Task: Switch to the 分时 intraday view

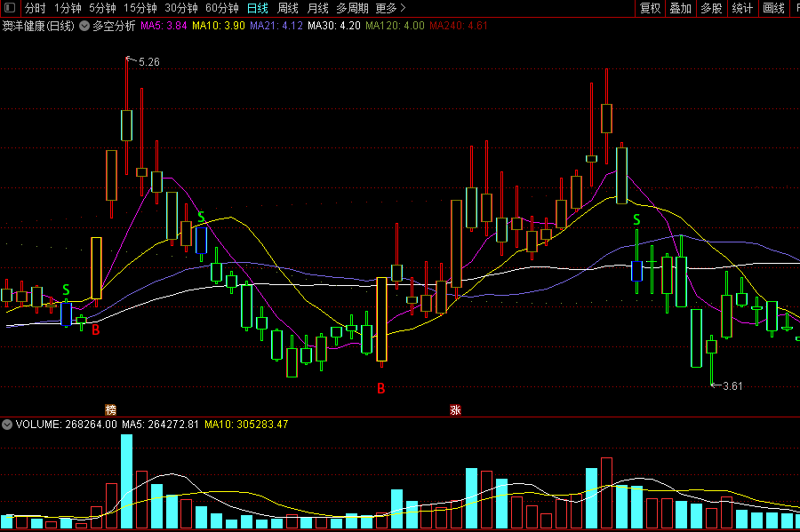Action: [36, 8]
